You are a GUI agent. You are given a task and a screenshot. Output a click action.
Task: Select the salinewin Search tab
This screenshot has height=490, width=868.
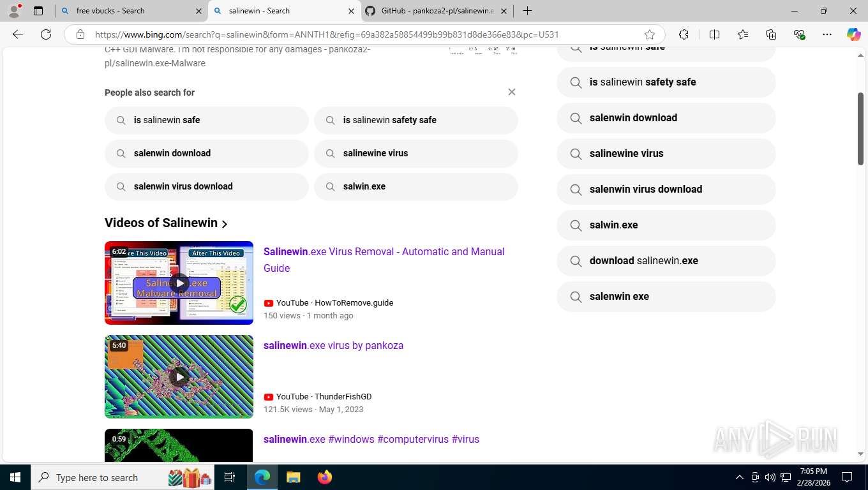point(285,11)
